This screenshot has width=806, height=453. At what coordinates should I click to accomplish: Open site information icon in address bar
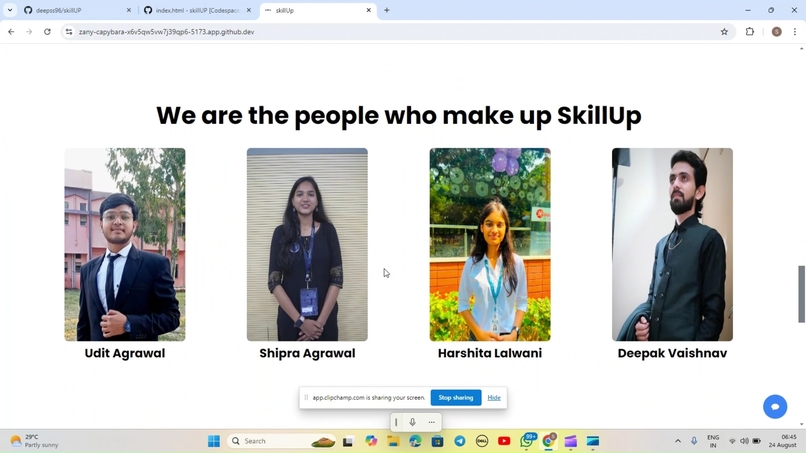point(69,32)
